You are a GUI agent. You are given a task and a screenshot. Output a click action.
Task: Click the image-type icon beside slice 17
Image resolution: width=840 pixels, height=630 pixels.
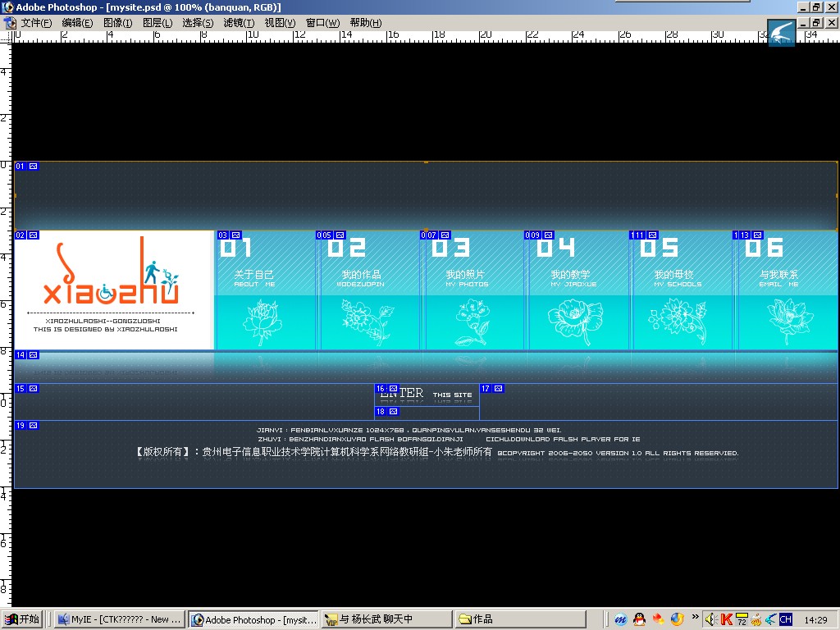pyautogui.click(x=498, y=388)
